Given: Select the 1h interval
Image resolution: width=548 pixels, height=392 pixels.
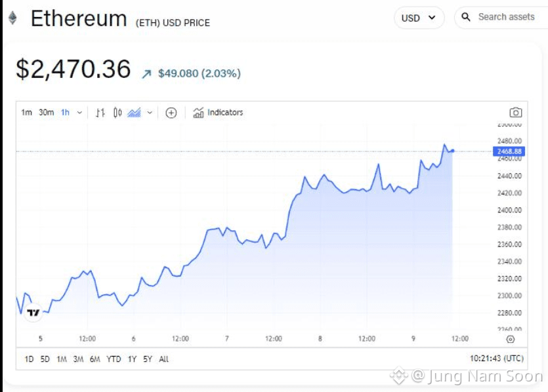Looking at the screenshot, I should pos(65,112).
